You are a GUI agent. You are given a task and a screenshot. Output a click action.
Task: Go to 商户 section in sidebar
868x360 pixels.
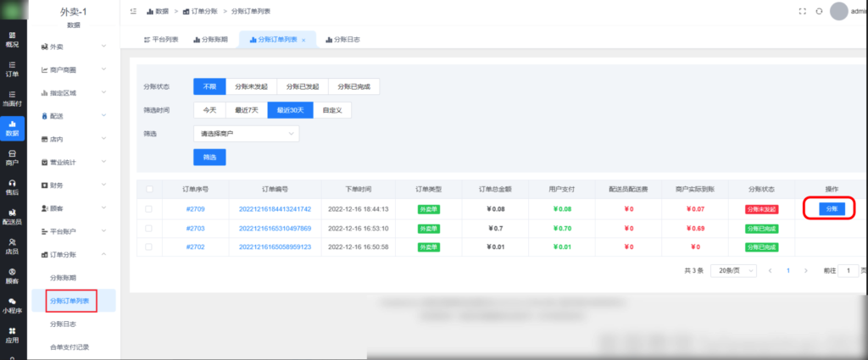pos(12,157)
